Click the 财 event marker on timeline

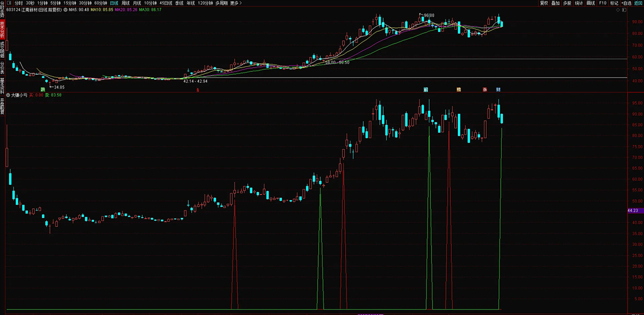point(499,89)
